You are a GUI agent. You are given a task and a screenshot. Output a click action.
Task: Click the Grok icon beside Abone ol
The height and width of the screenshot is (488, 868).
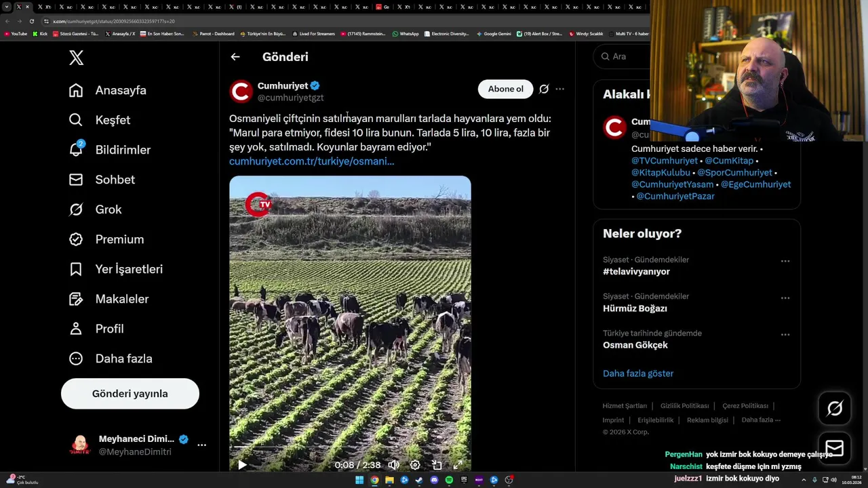(544, 89)
